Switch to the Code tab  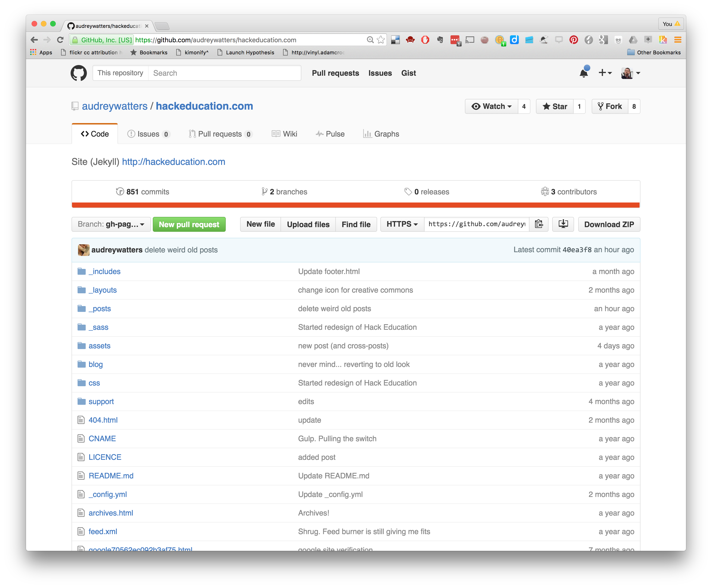tap(95, 134)
